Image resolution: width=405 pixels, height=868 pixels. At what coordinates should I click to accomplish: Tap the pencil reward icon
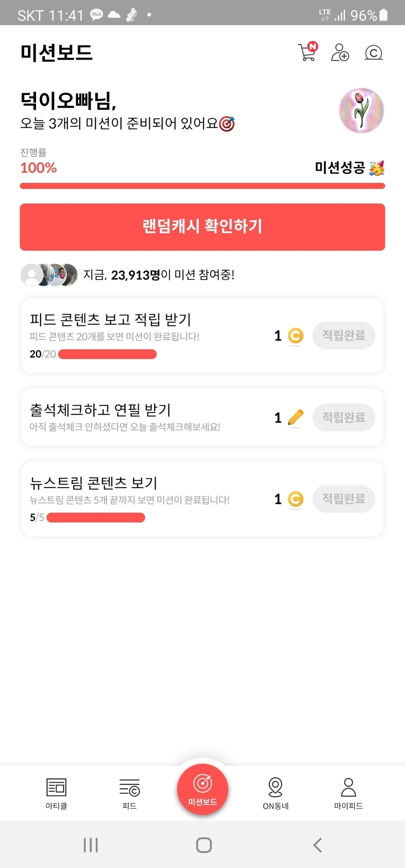[295, 418]
